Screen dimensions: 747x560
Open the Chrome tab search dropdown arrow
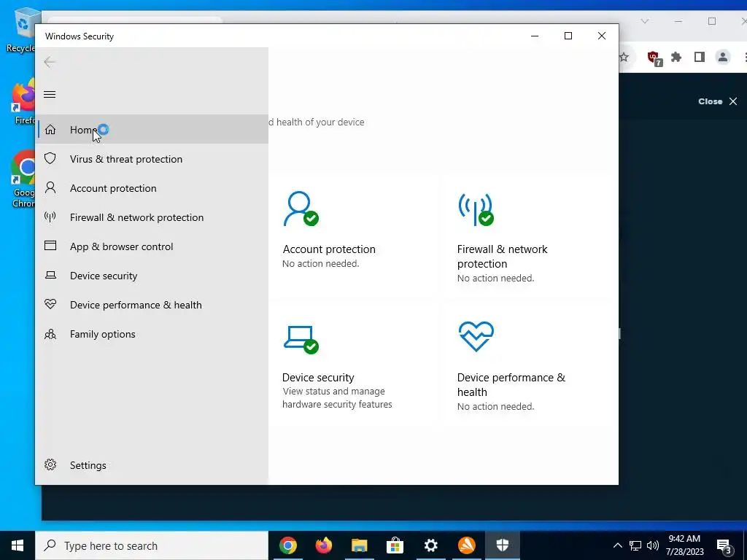(645, 21)
